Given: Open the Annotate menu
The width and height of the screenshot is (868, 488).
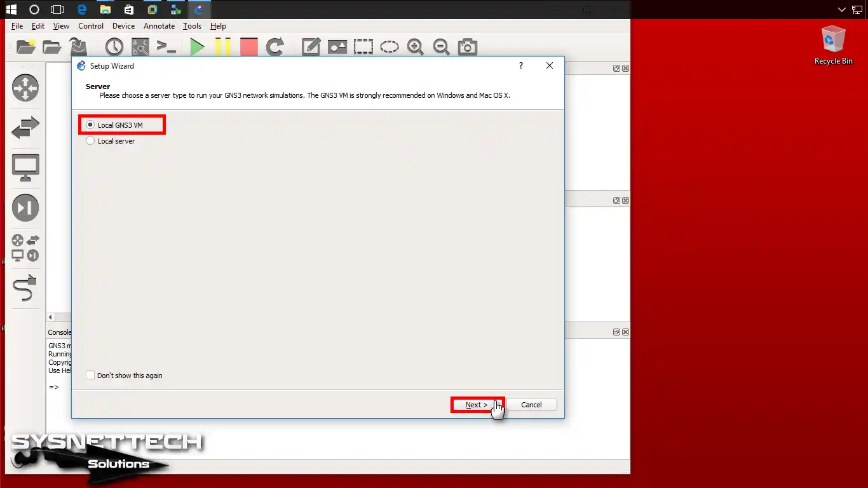Looking at the screenshot, I should pos(159,26).
